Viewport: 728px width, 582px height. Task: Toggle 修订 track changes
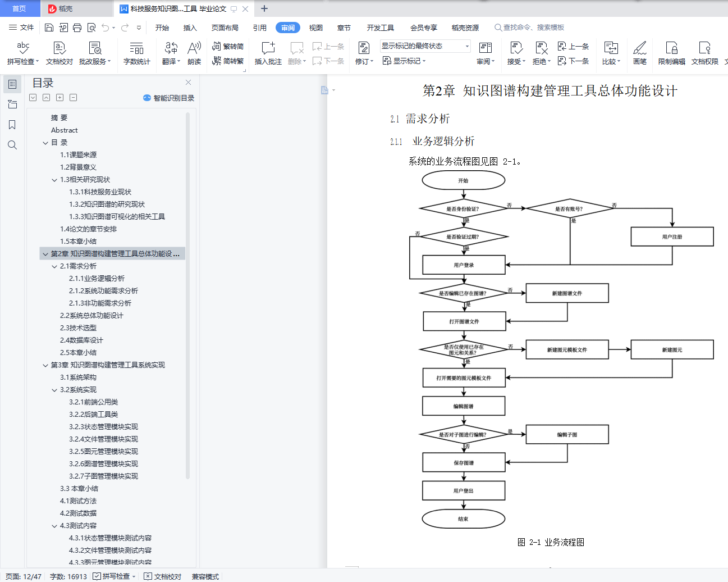364,53
